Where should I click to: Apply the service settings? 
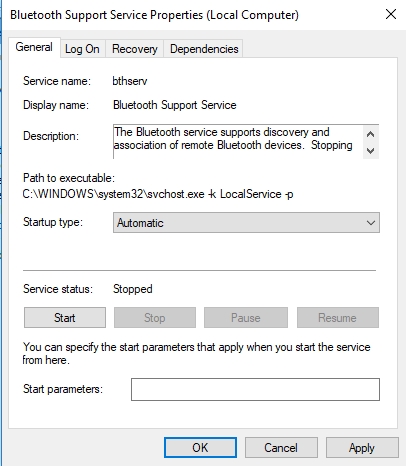click(362, 448)
